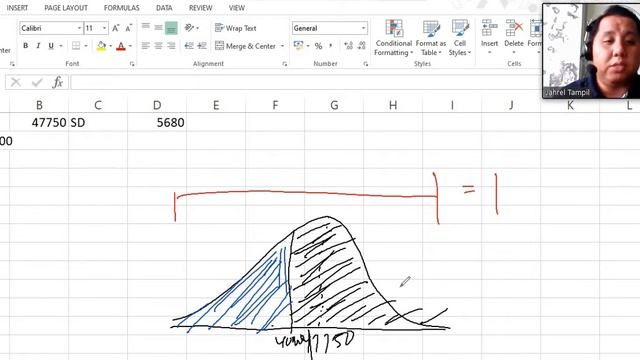Open Conditional Formatting menu

click(x=393, y=38)
